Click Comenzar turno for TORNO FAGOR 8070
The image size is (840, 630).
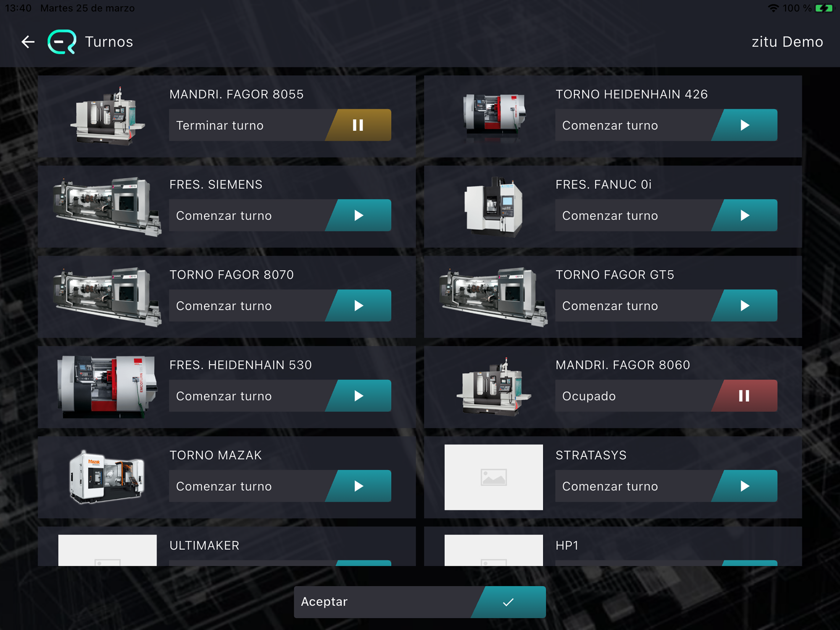click(224, 306)
